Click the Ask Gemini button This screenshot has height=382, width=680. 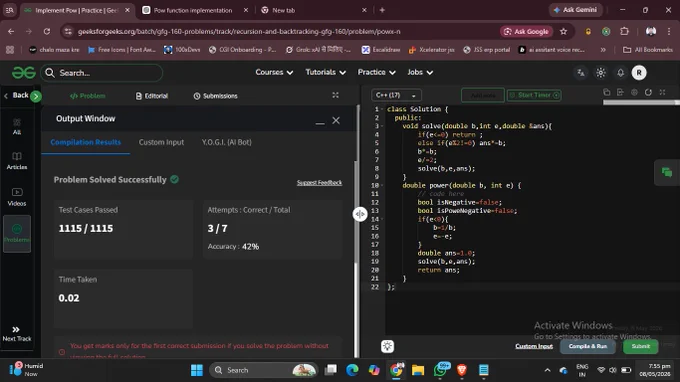(x=575, y=10)
